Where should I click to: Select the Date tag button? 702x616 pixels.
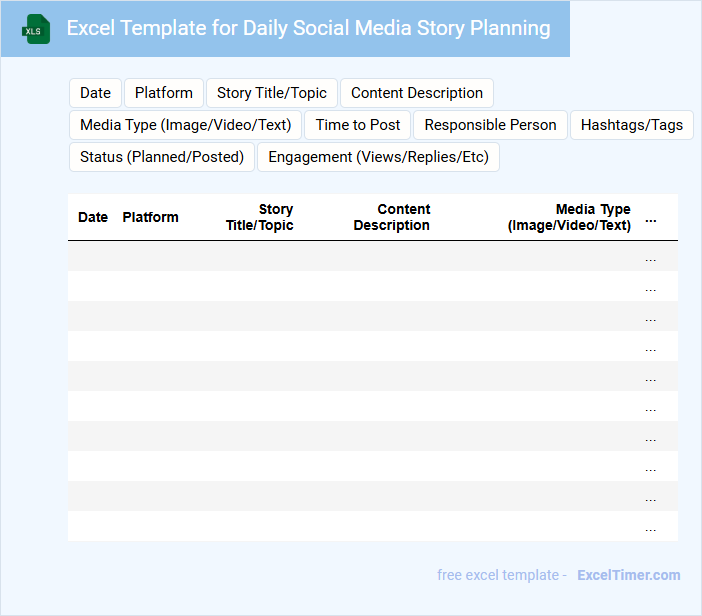(x=95, y=93)
